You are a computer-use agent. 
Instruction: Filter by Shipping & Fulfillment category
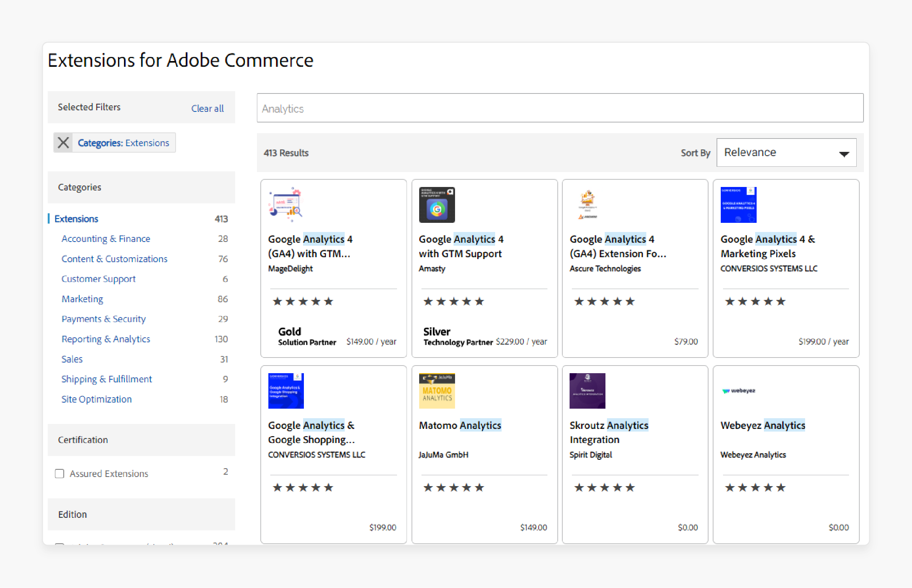tap(107, 379)
